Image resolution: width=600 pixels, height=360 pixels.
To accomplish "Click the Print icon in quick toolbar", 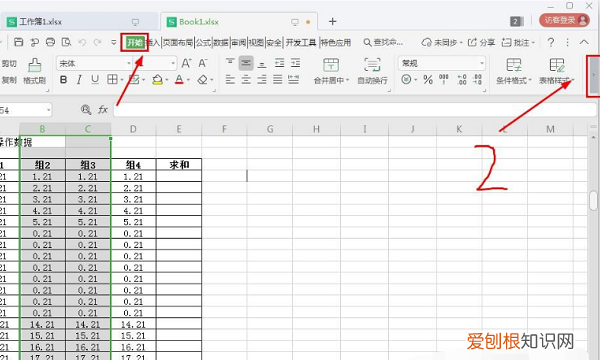I will 50,42.
